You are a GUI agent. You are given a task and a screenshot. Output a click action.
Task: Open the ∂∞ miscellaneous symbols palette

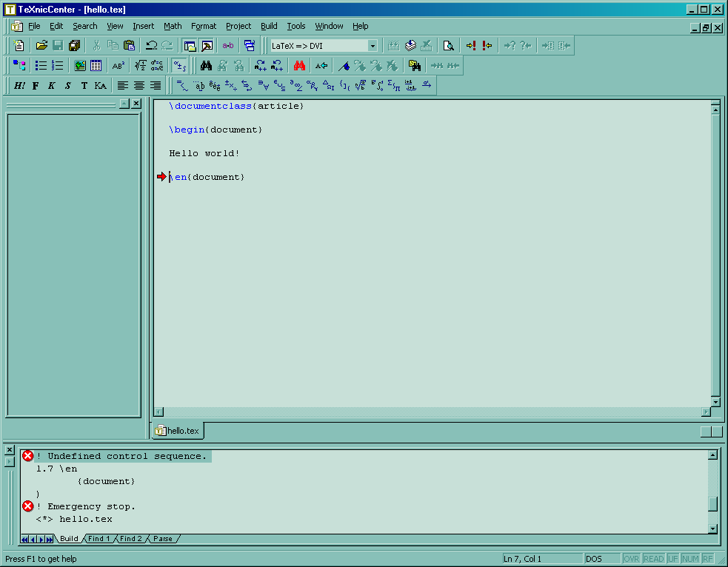pyautogui.click(x=295, y=85)
